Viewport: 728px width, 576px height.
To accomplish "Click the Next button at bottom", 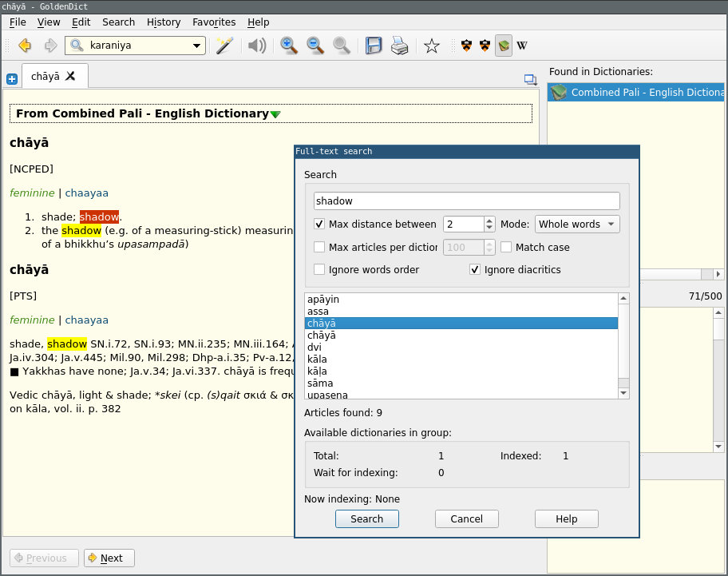I will [x=109, y=558].
